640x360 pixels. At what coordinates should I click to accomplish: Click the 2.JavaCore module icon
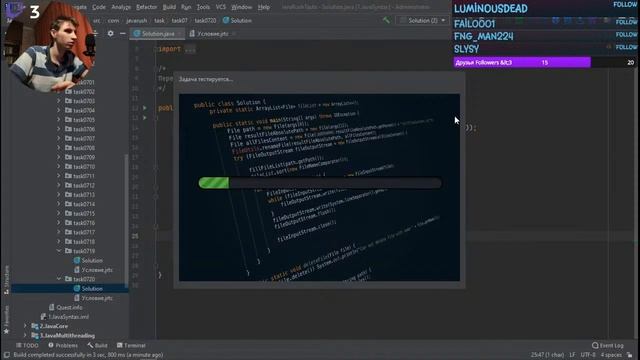tap(35, 326)
